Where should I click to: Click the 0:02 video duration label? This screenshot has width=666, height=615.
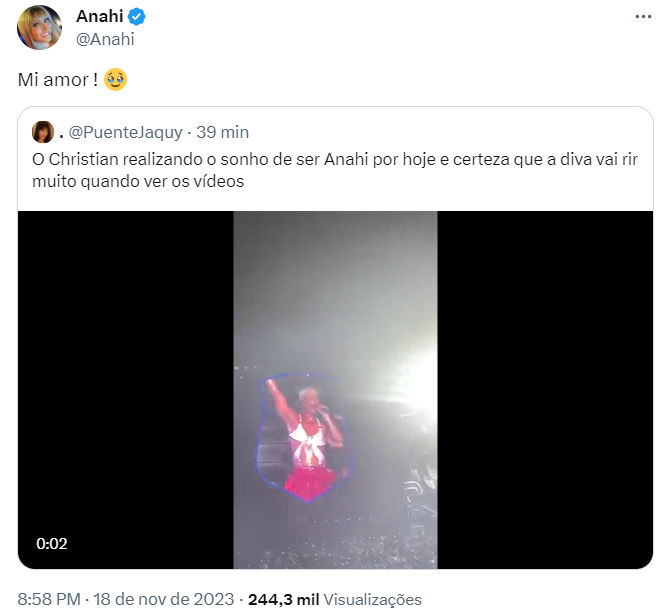point(52,544)
